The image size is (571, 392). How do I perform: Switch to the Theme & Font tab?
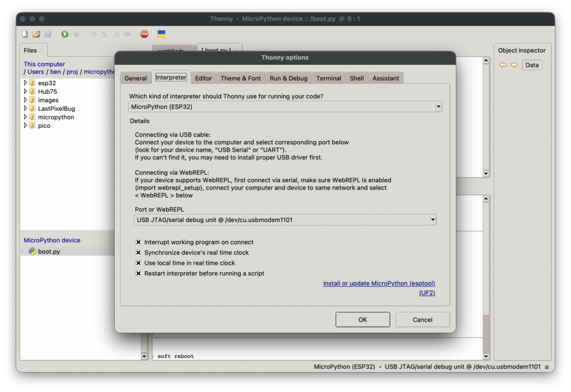click(x=240, y=78)
